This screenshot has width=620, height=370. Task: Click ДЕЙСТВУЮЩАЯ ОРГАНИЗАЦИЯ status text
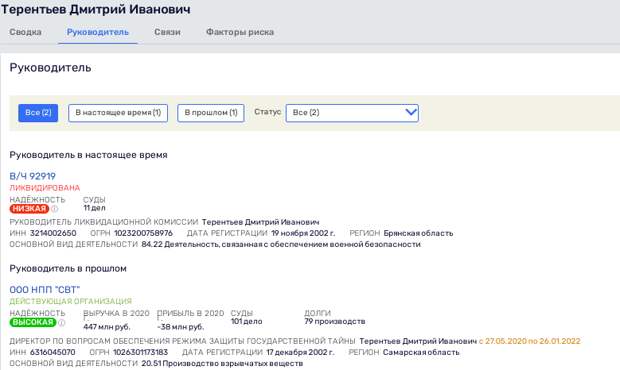(70, 301)
